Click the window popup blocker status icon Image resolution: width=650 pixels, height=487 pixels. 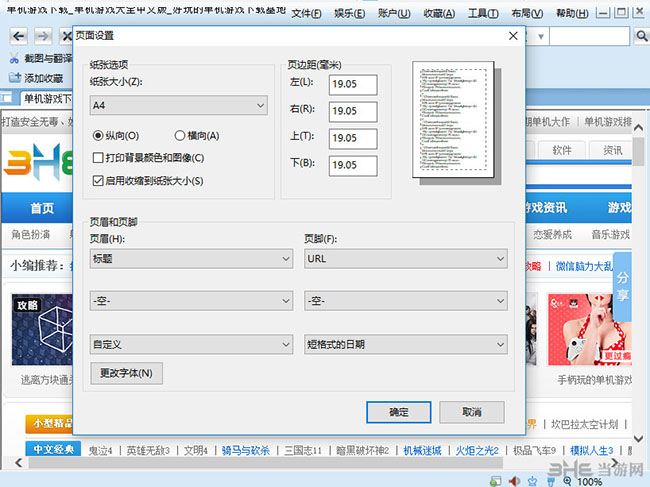click(495, 481)
